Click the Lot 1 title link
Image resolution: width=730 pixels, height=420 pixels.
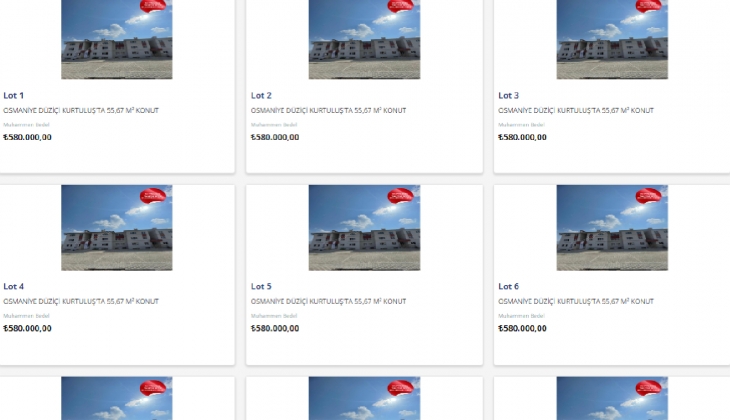14,95
